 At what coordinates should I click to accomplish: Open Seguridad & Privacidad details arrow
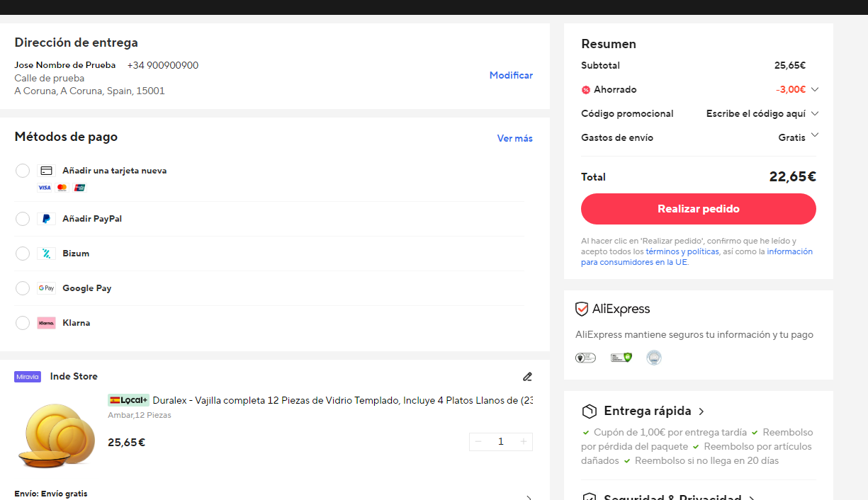(751, 499)
